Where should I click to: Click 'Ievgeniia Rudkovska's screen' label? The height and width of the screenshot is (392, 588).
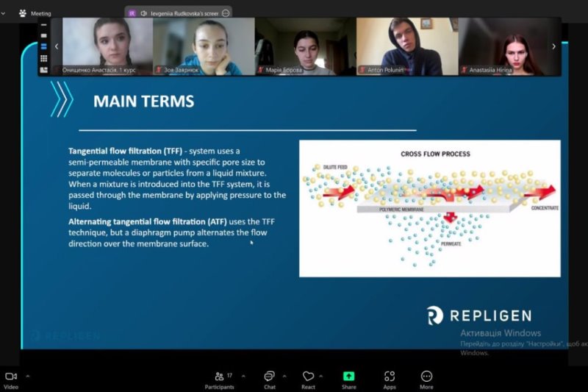tap(184, 13)
